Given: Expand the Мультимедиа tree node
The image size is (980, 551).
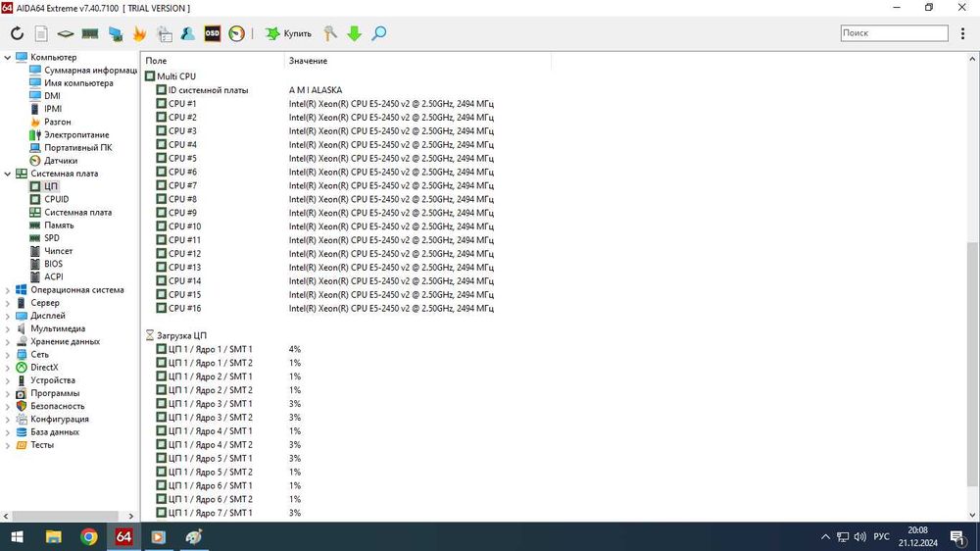Looking at the screenshot, I should click(8, 329).
